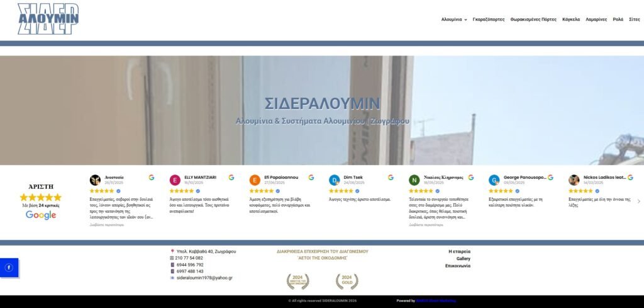Click the 'All rights reserved SIDERALOUMIN 2026' text
The height and width of the screenshot is (308, 644).
pos(323,301)
